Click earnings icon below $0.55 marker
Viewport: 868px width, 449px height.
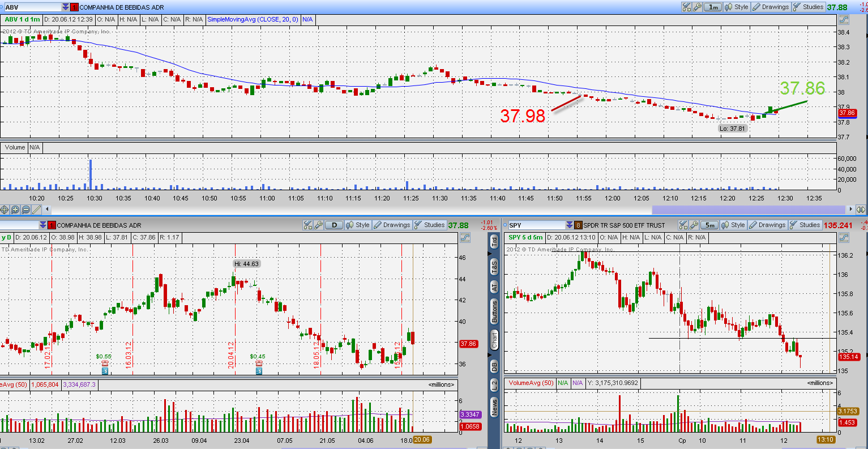105,371
